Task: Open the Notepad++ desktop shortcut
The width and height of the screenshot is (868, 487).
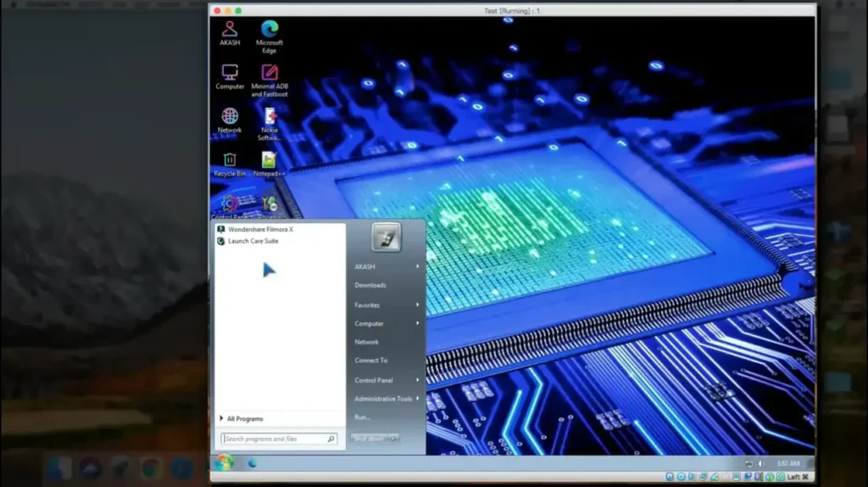Action: point(268,160)
